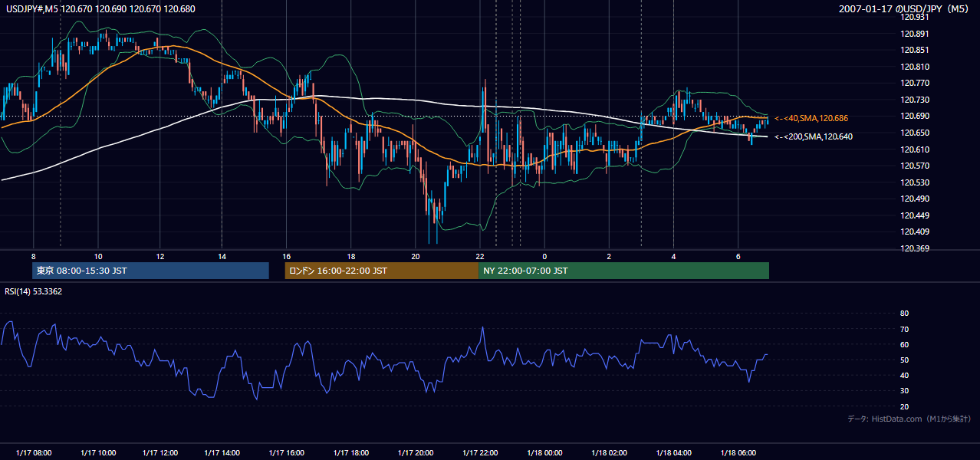Click the 1/18 06:00 time axis label
The image size is (980, 460).
click(x=739, y=453)
